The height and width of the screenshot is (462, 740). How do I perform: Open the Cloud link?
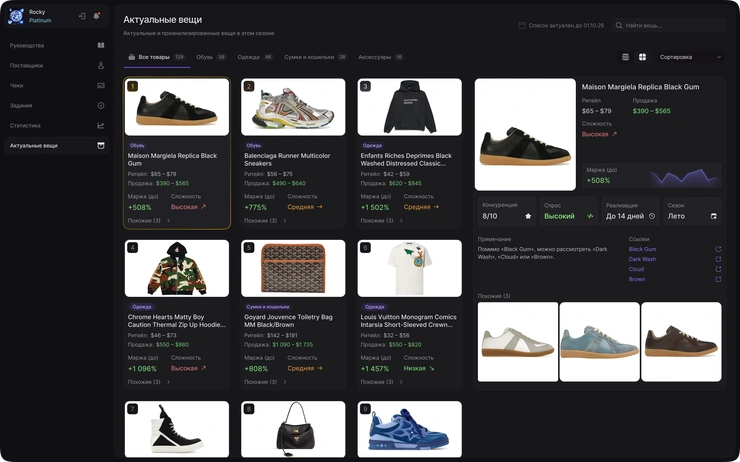click(x=636, y=269)
